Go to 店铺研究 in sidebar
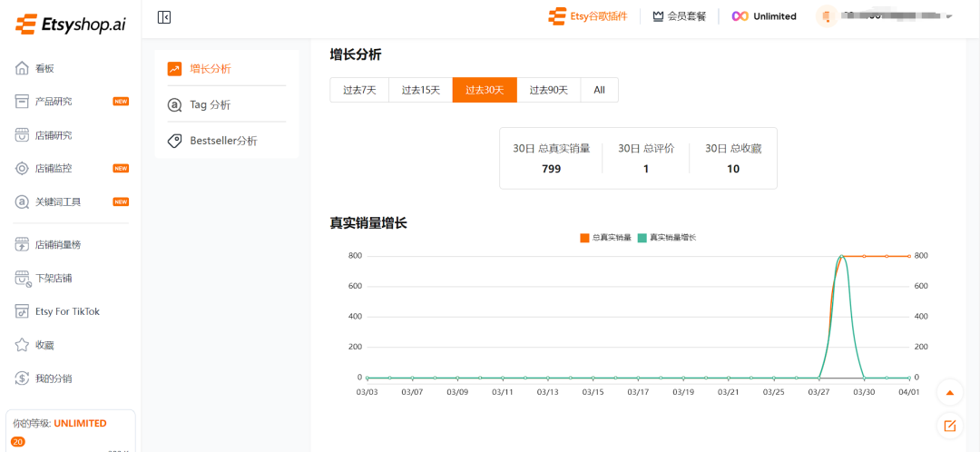 [x=54, y=135]
